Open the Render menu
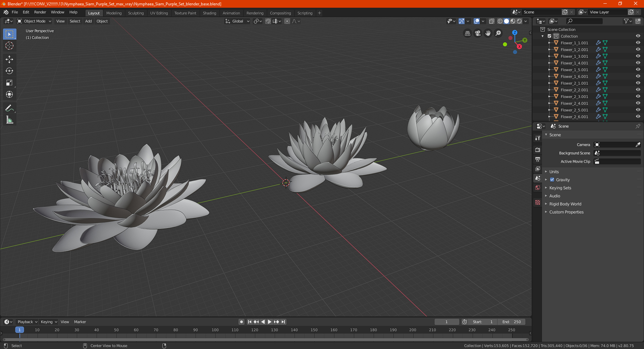 [40, 12]
